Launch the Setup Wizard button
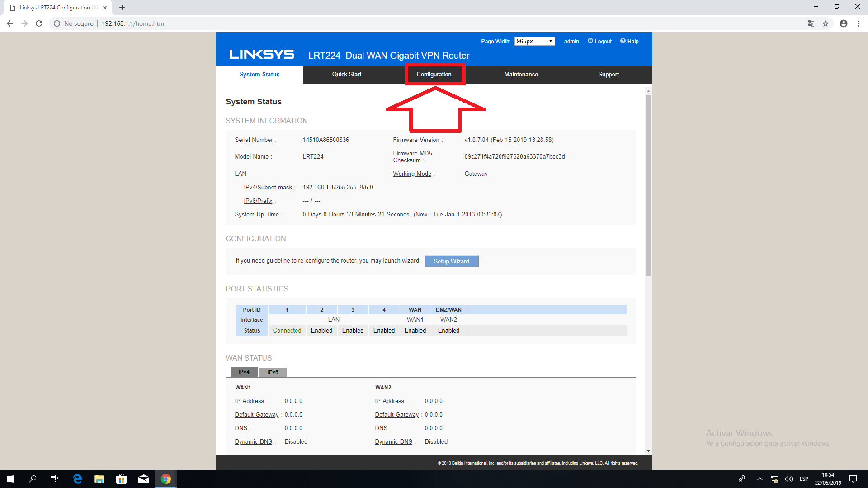Viewport: 868px width, 488px height. (x=451, y=261)
